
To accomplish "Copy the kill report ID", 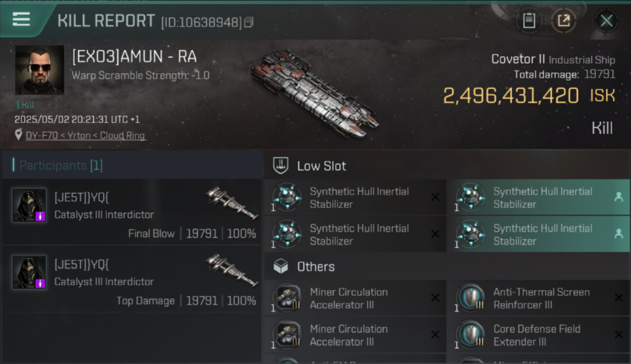I will (249, 22).
